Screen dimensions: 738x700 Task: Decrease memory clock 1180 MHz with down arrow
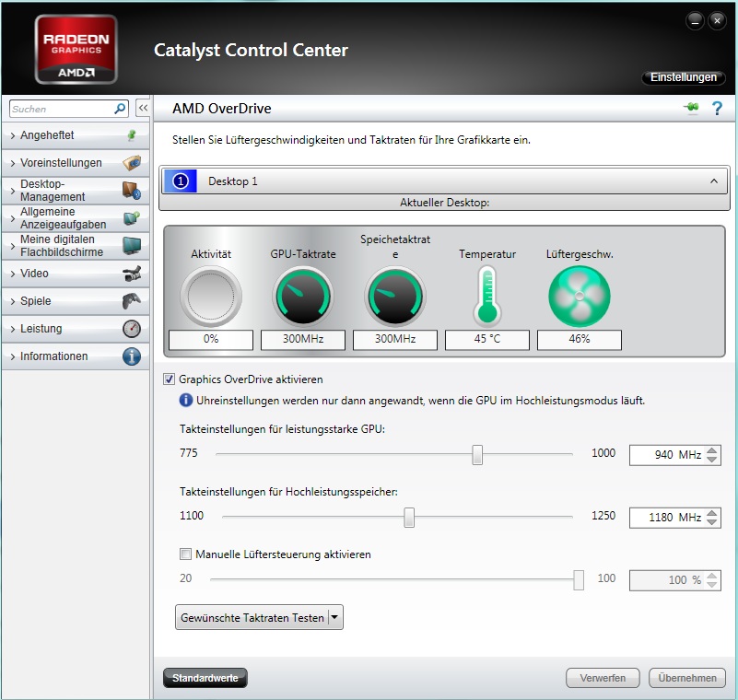pos(712,522)
